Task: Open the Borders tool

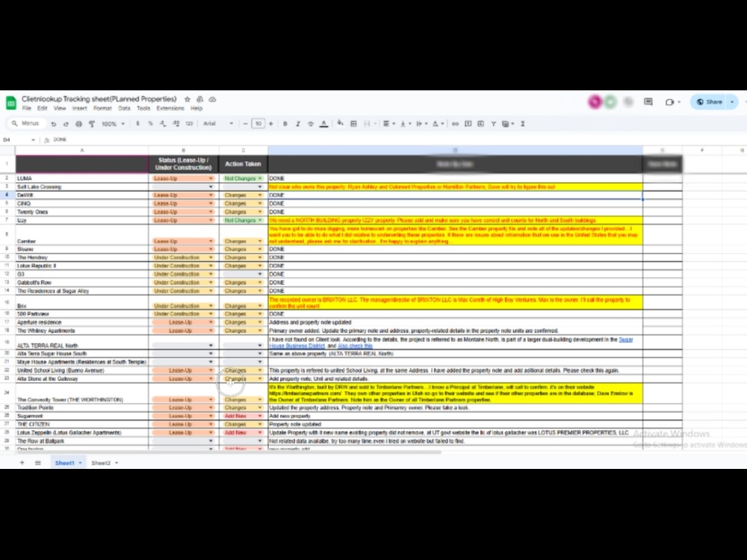Action: point(353,124)
